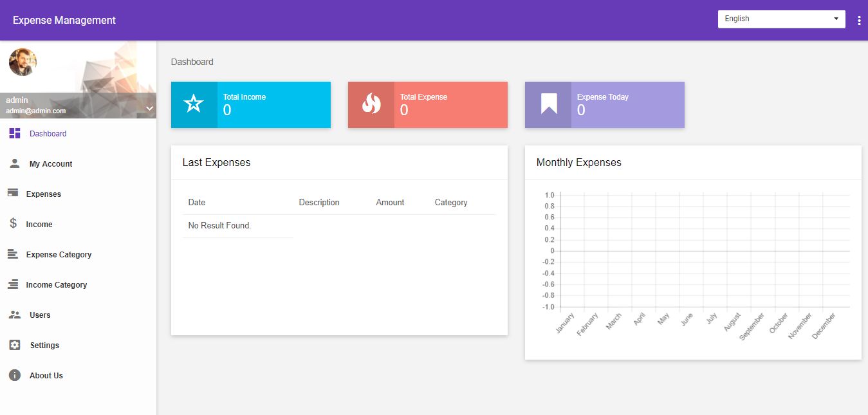Click the About Us info icon
Screen dimensions: 868x415
[15, 375]
